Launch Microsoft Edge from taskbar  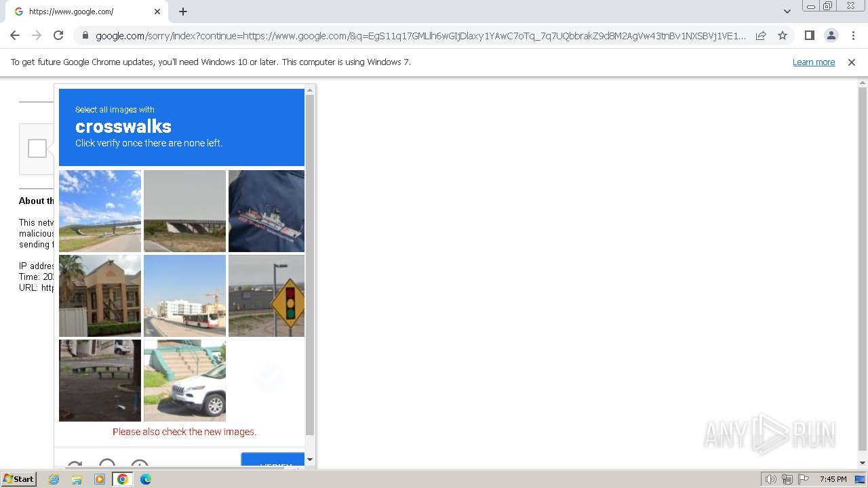coord(146,479)
